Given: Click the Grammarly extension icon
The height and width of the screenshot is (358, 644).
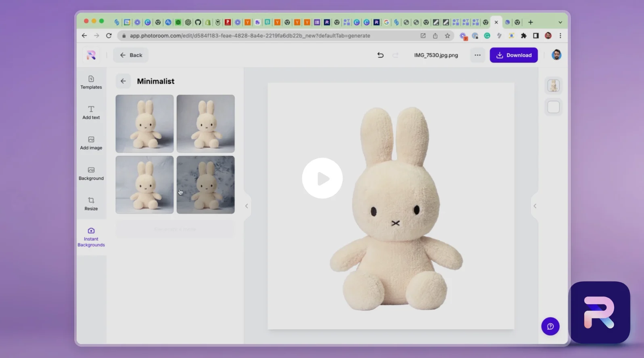Looking at the screenshot, I should (487, 36).
